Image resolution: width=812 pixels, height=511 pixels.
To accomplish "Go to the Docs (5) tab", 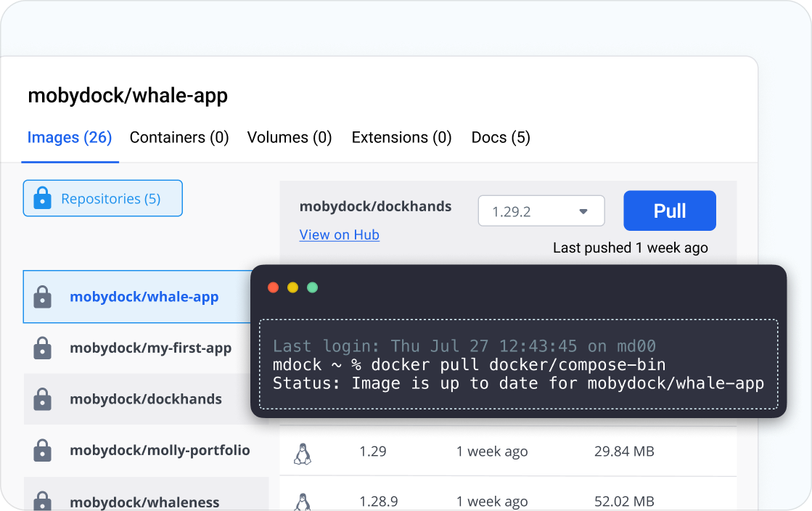I will click(x=501, y=137).
